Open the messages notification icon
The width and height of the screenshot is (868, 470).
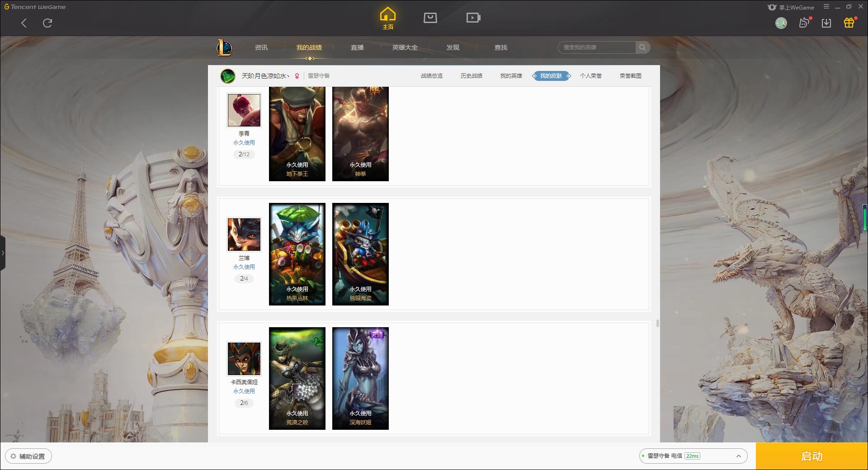click(x=804, y=23)
